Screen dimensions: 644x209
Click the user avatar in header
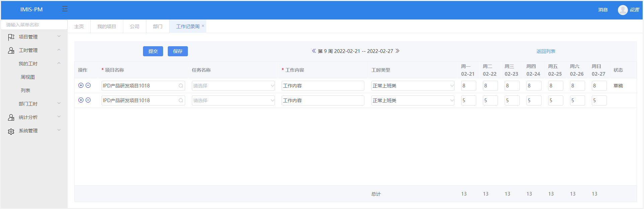623,10
